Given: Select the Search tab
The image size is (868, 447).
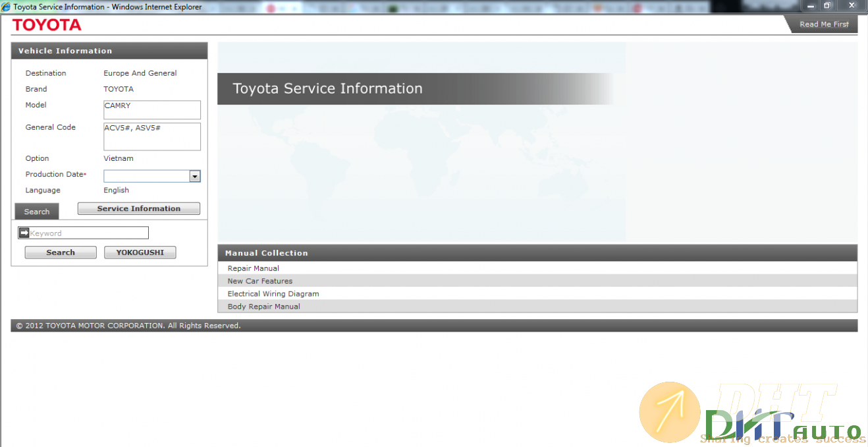Looking at the screenshot, I should click(x=37, y=212).
